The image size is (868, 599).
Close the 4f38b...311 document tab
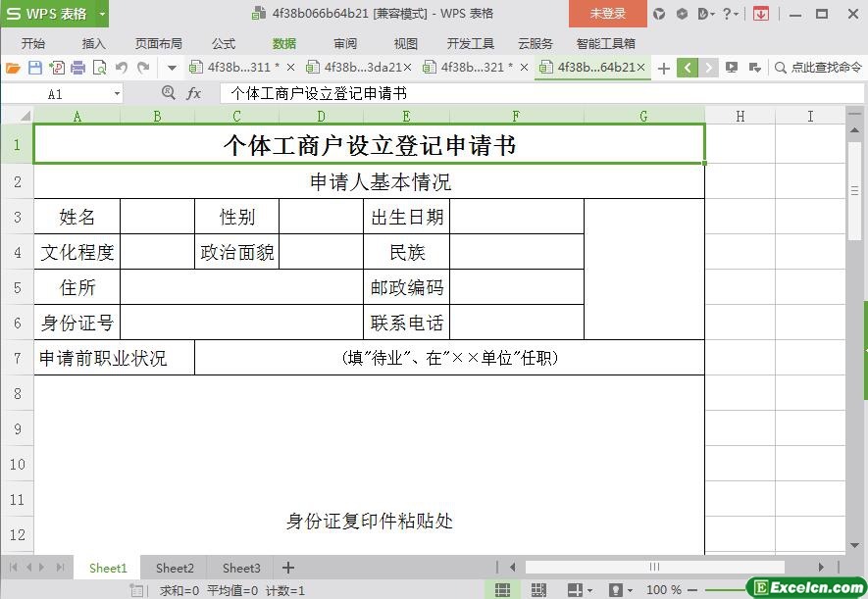point(290,68)
